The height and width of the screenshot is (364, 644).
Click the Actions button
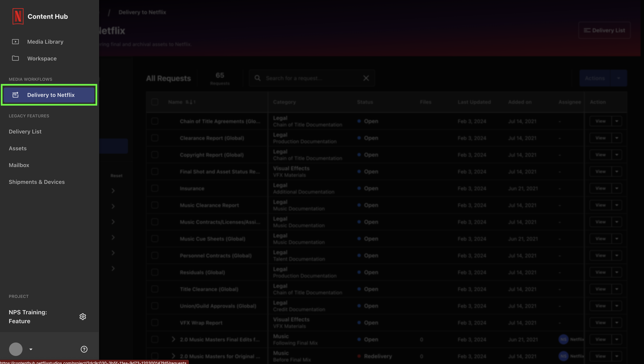pyautogui.click(x=595, y=78)
